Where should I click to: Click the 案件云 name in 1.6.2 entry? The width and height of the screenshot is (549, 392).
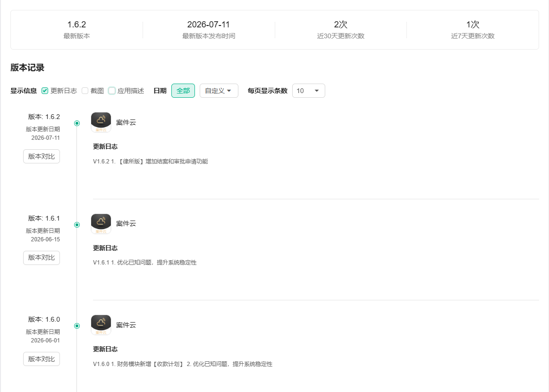(126, 123)
